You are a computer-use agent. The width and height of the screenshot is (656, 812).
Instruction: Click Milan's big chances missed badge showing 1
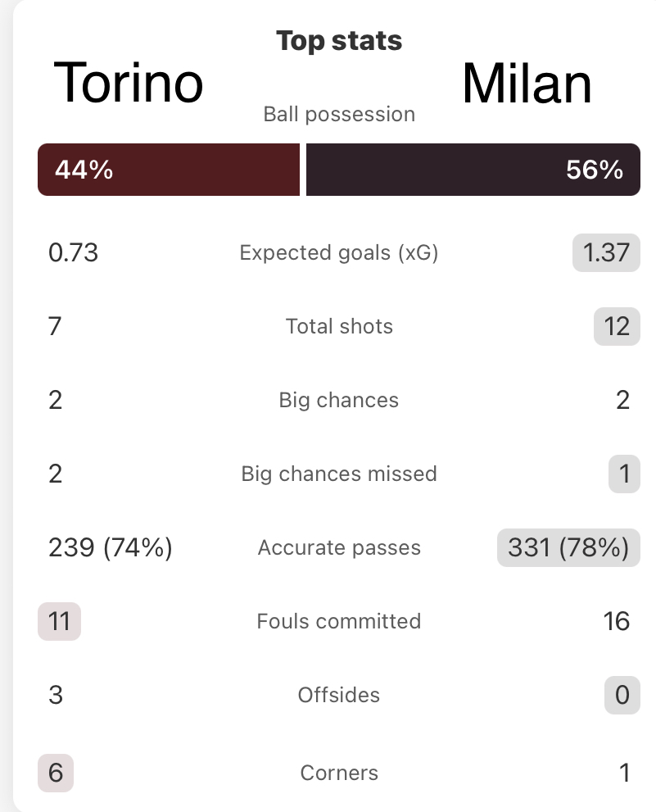pos(624,474)
